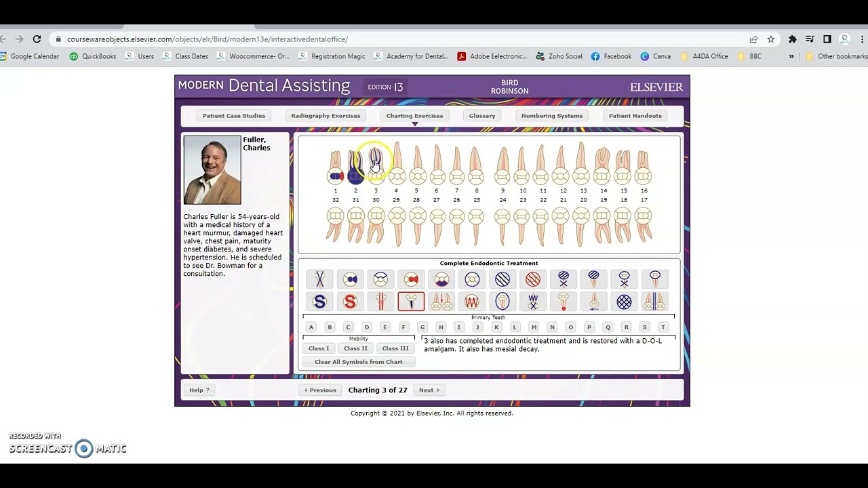The width and height of the screenshot is (868, 488).
Task: Open the Charting Exercises tab
Action: [x=414, y=116]
